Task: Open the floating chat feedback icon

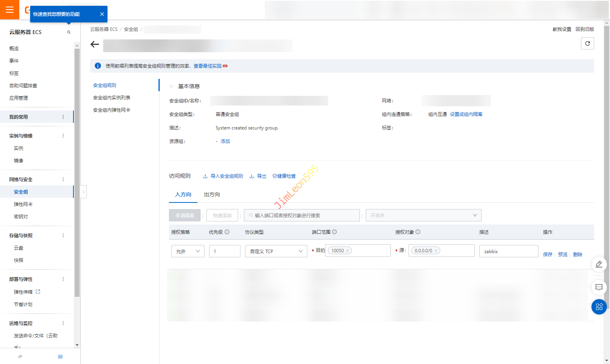Action: (x=599, y=287)
